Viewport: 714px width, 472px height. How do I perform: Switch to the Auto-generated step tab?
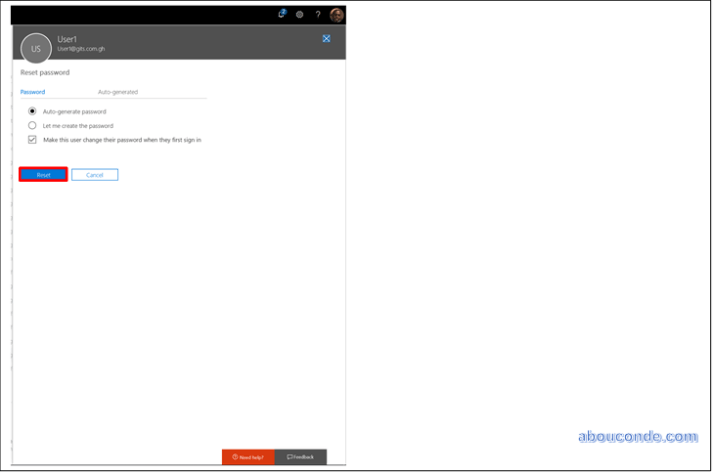118,92
